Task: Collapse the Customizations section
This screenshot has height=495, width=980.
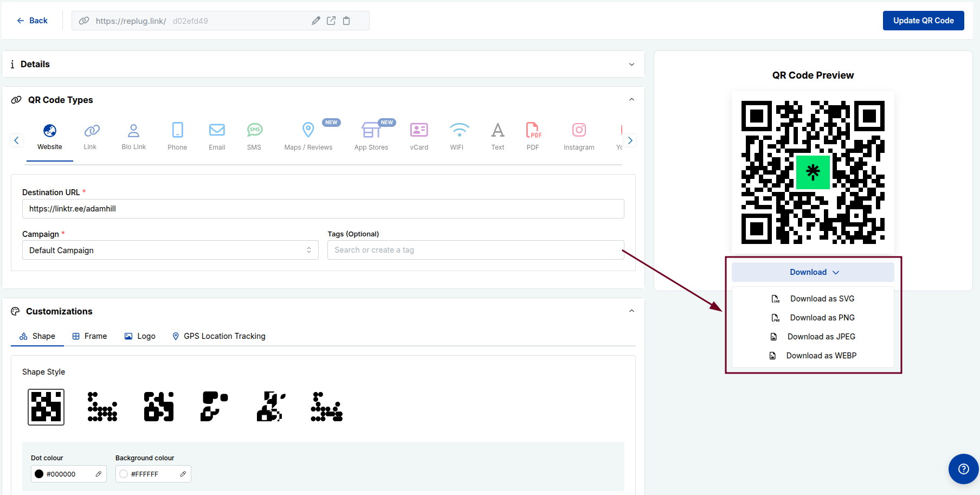Action: coord(631,311)
